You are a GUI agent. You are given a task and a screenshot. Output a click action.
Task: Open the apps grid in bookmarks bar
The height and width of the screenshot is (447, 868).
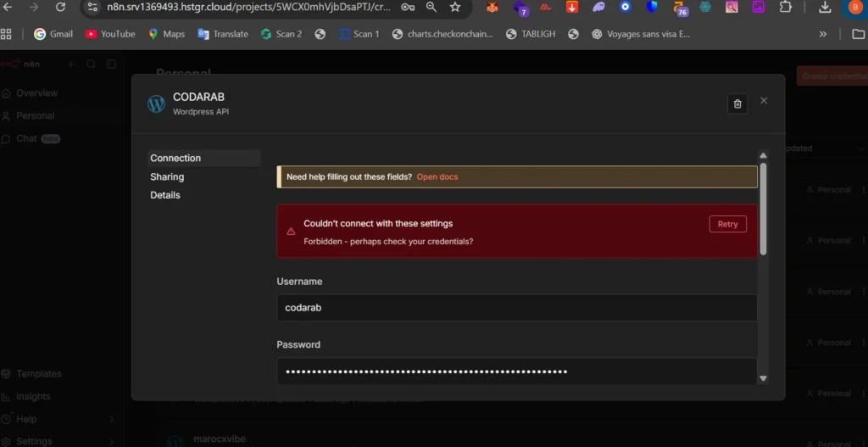tap(6, 34)
